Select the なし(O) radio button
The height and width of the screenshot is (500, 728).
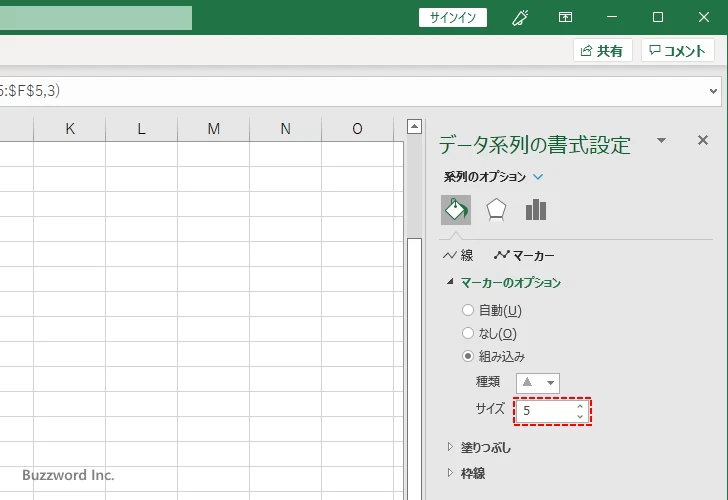pos(468,333)
